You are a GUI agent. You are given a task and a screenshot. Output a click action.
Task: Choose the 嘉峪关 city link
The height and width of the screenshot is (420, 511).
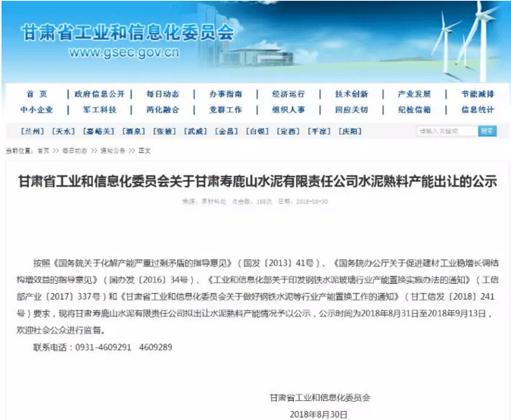click(98, 131)
